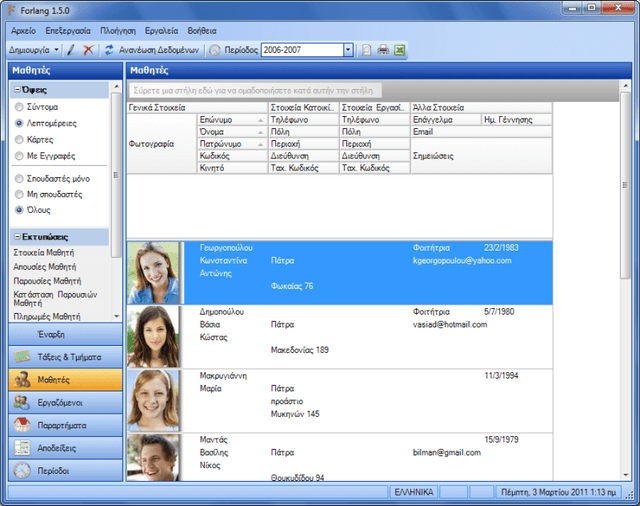
Task: Open Τάξεις & Τμήματα navigation section
Action: pos(65,357)
